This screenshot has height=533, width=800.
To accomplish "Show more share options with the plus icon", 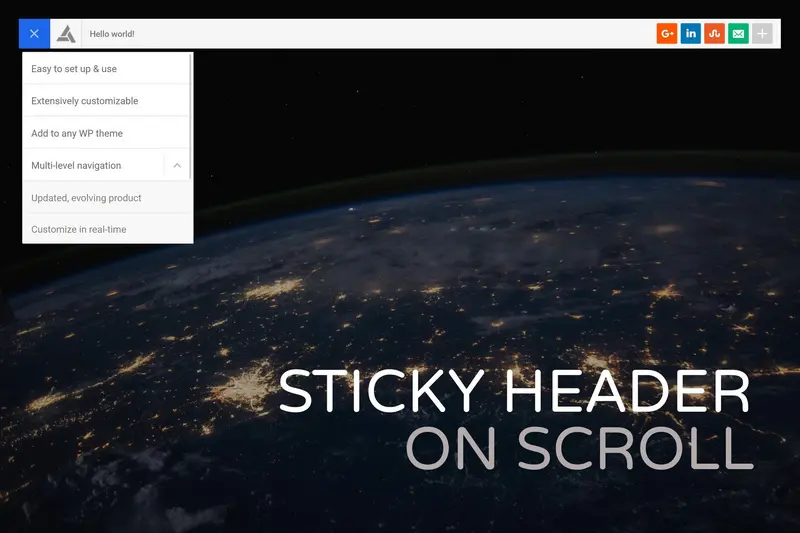I will click(762, 34).
